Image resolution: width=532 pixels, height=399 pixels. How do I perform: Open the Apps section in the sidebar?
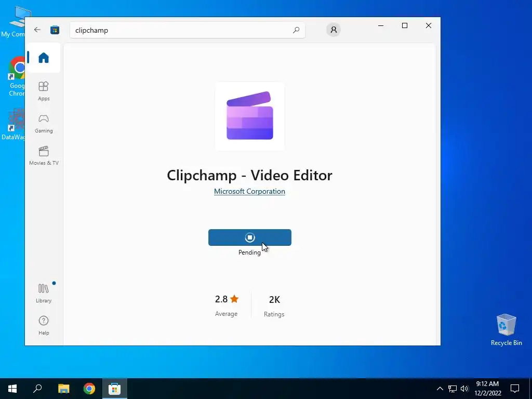44,91
